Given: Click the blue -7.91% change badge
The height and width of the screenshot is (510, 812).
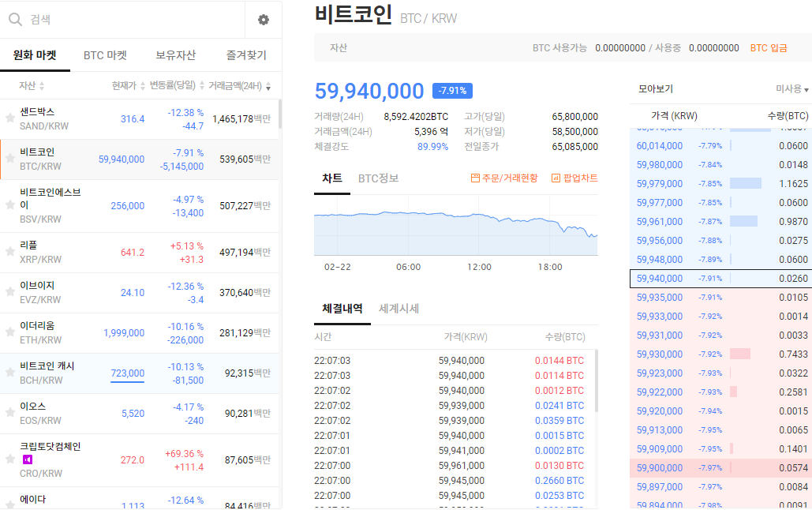Looking at the screenshot, I should pyautogui.click(x=452, y=91).
